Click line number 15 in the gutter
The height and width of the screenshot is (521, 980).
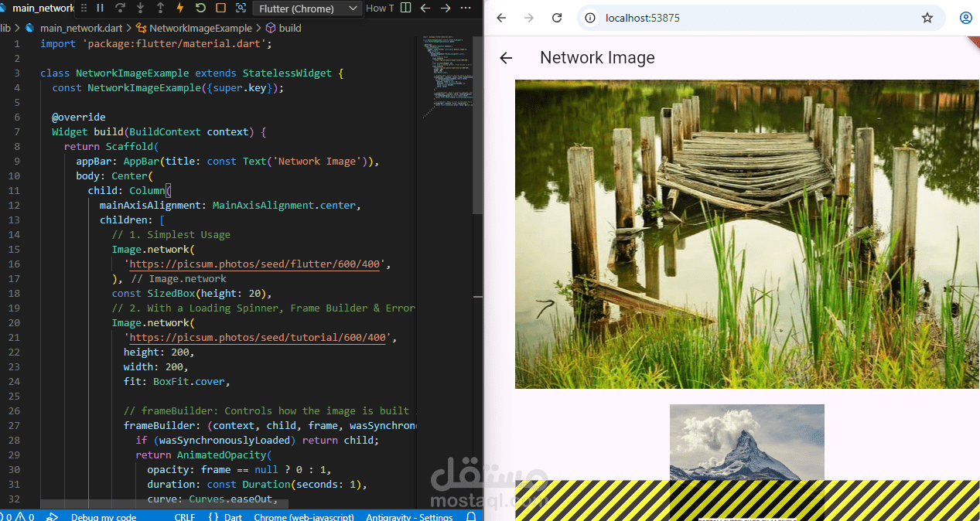click(x=15, y=250)
